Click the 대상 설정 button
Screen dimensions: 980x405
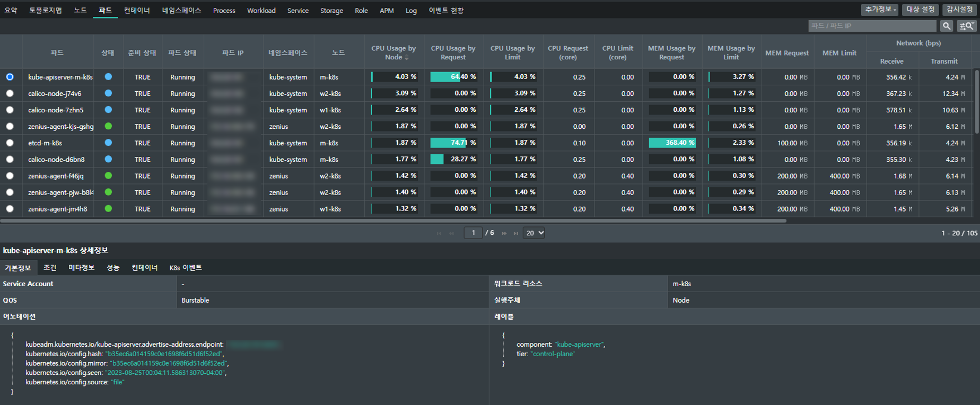point(920,10)
